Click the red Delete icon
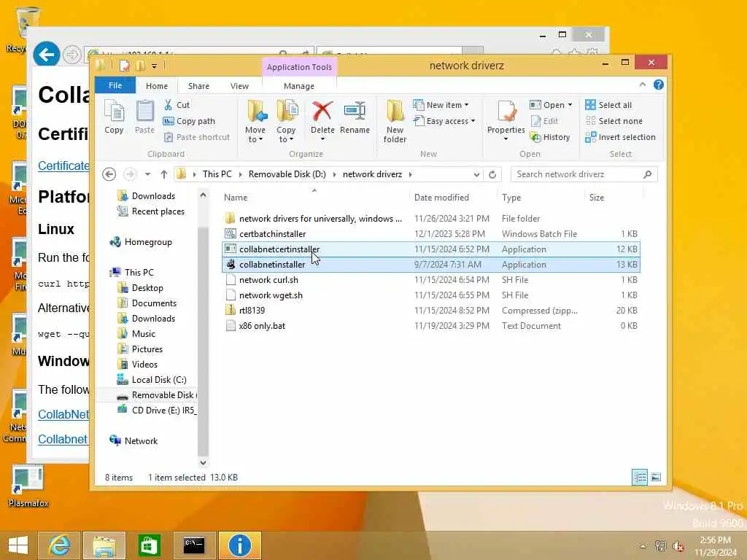 pyautogui.click(x=322, y=112)
